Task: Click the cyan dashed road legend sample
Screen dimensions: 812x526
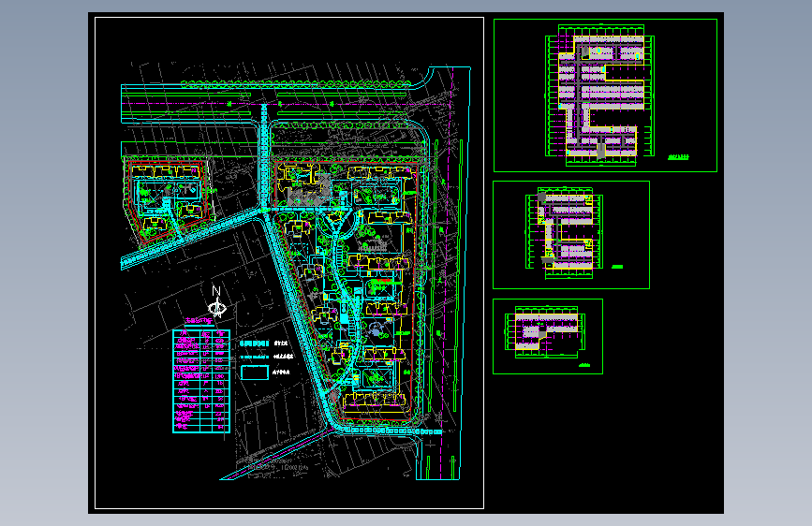Action: point(254,343)
